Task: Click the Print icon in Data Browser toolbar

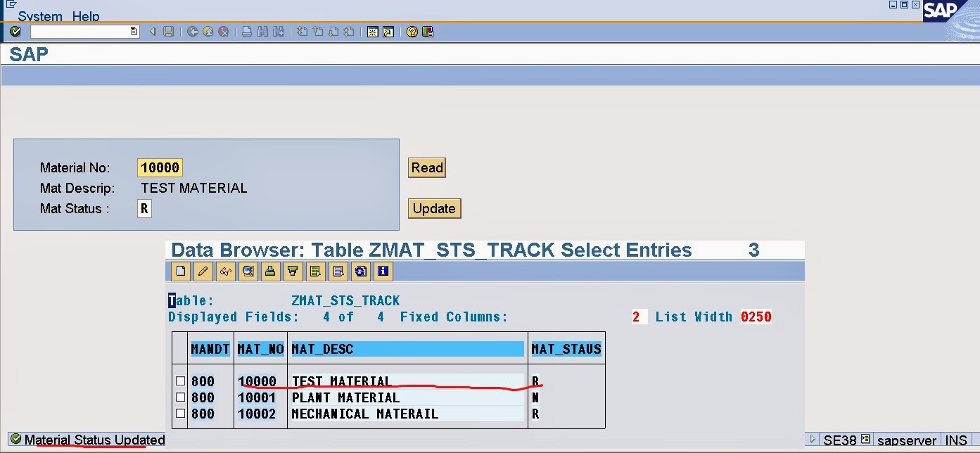Action: tap(270, 271)
